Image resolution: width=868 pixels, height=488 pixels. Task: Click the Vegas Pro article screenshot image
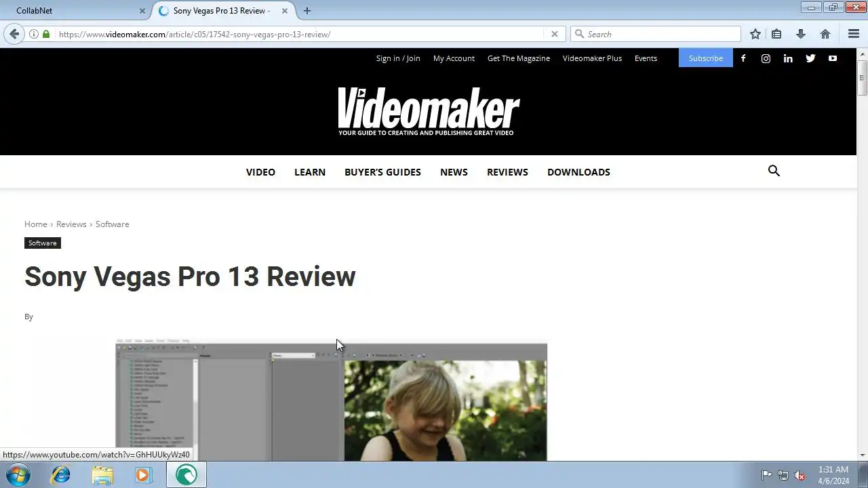[x=331, y=400]
